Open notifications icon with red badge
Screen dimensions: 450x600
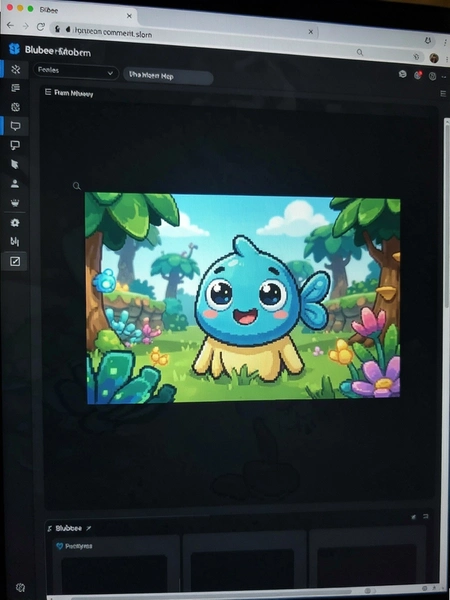[x=417, y=75]
